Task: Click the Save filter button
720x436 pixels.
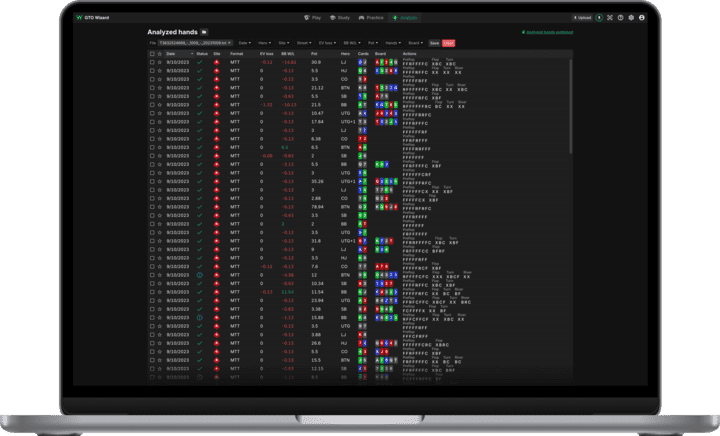Action: pyautogui.click(x=434, y=43)
